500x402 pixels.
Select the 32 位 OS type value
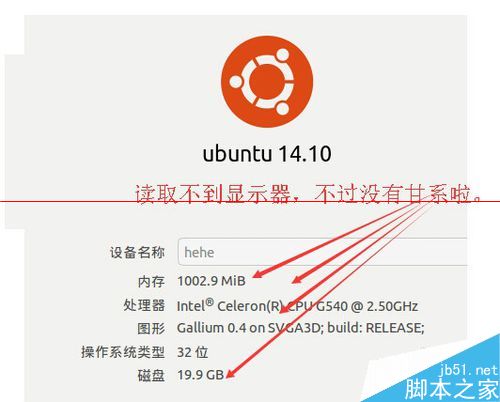pos(192,352)
